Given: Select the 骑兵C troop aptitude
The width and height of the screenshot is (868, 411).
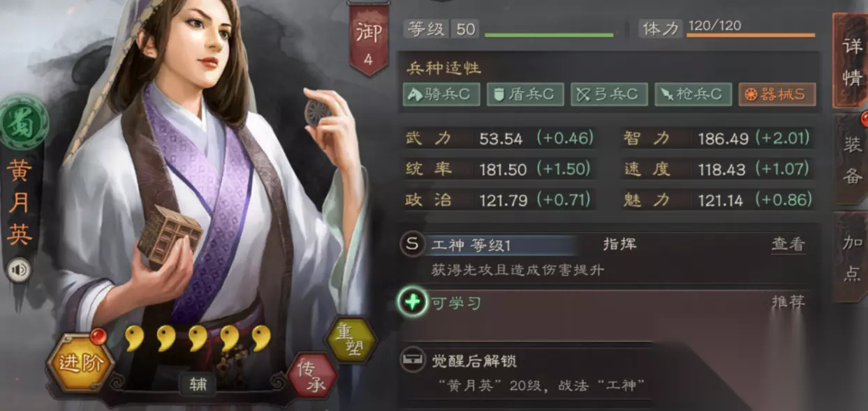Looking at the screenshot, I should click(441, 95).
